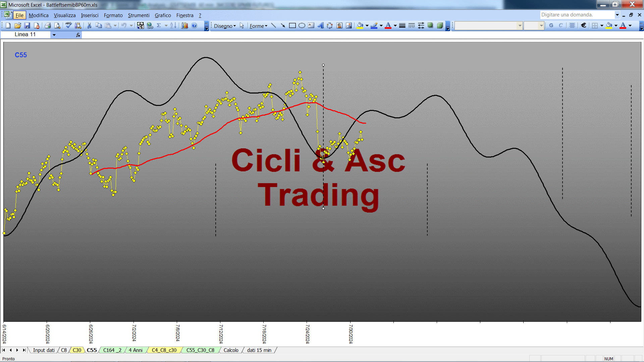Image resolution: width=644 pixels, height=362 pixels.
Task: Toggle Bold with the G button
Action: tap(551, 25)
